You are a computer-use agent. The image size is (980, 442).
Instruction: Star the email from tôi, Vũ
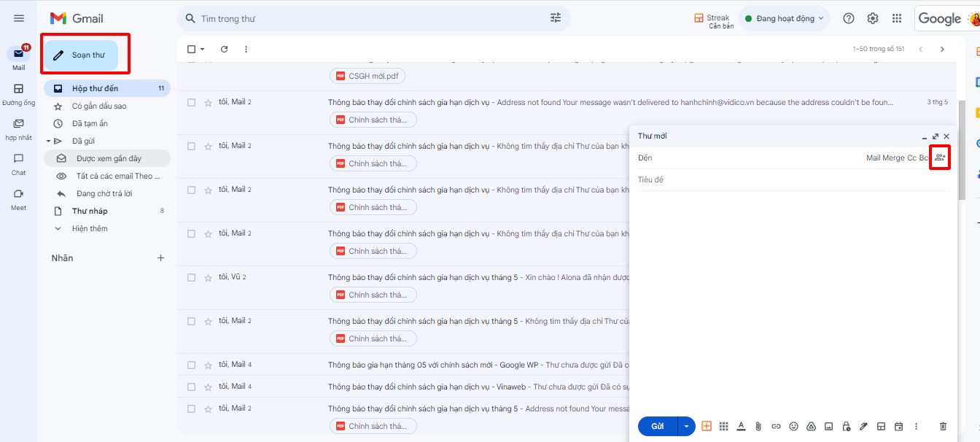(208, 277)
